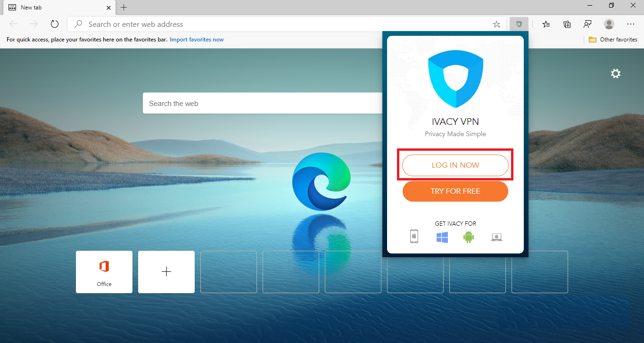Click the Favorites star-list icon in toolbar
The width and height of the screenshot is (644, 343).
coord(546,24)
